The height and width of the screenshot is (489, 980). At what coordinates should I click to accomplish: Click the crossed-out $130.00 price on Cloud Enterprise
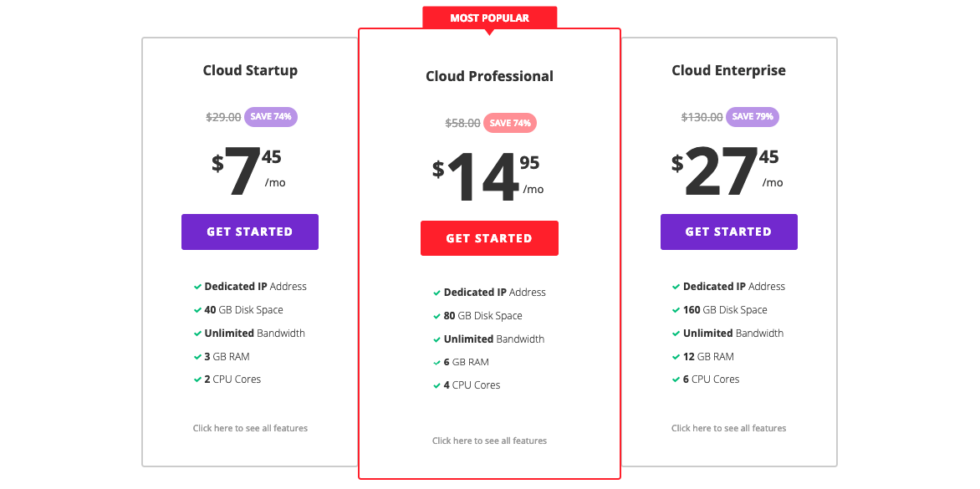[703, 117]
